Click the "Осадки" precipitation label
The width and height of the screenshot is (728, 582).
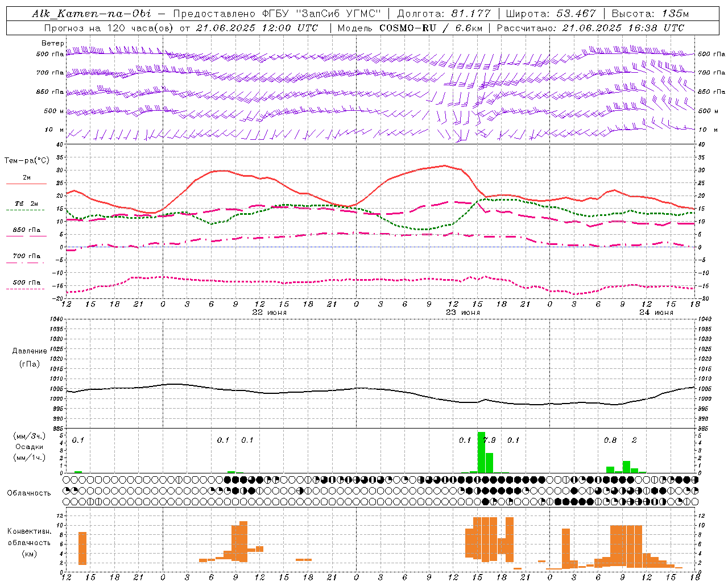30,447
